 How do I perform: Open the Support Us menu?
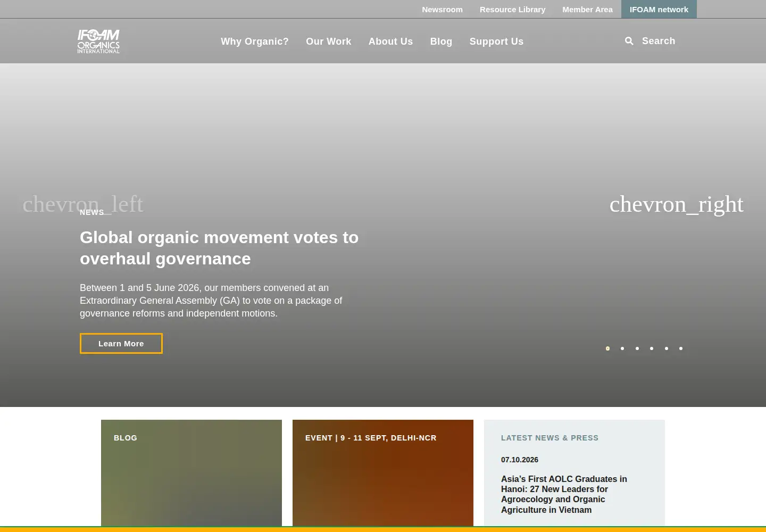496,41
